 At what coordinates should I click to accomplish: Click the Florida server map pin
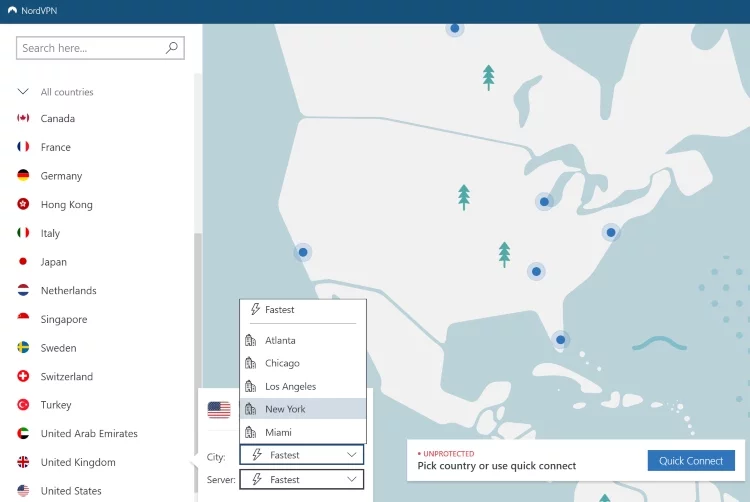tap(561, 340)
